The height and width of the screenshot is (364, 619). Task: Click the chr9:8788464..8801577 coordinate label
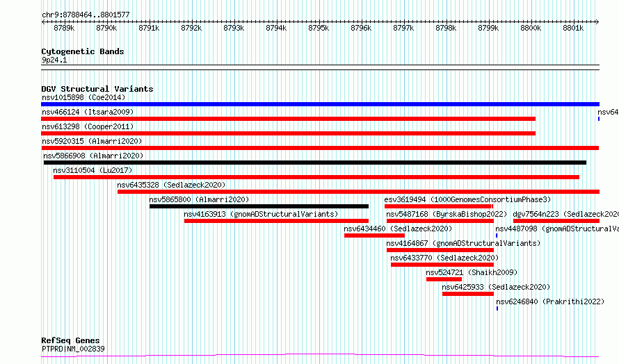click(x=86, y=15)
